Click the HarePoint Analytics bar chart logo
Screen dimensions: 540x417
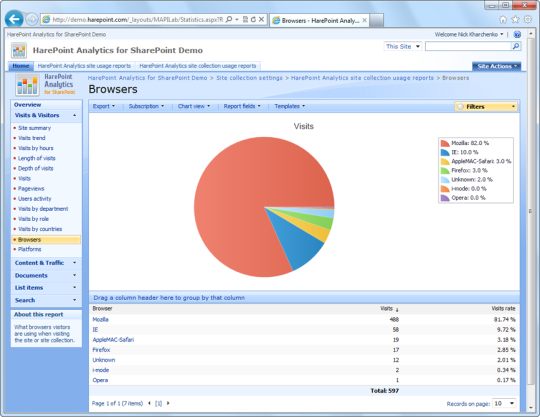[x=27, y=84]
